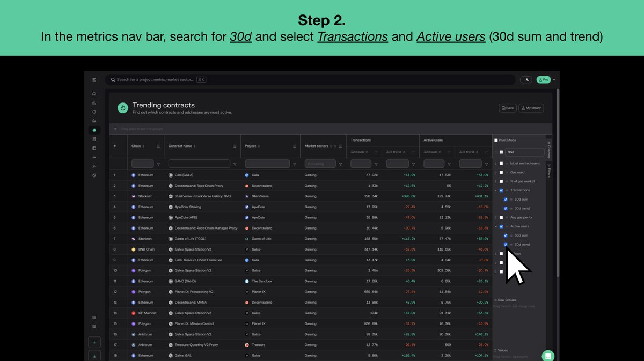Toggle the select-all checkbox beside 30d search

pyautogui.click(x=501, y=152)
